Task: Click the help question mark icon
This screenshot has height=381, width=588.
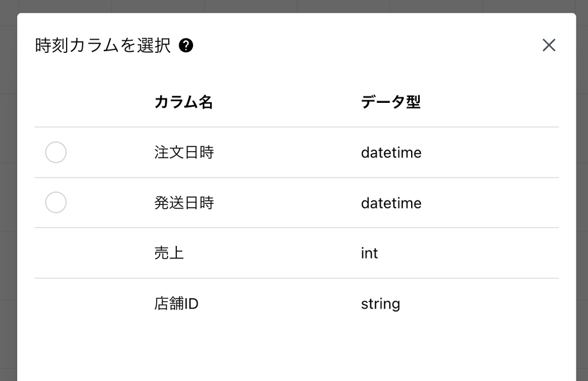Action: (185, 45)
